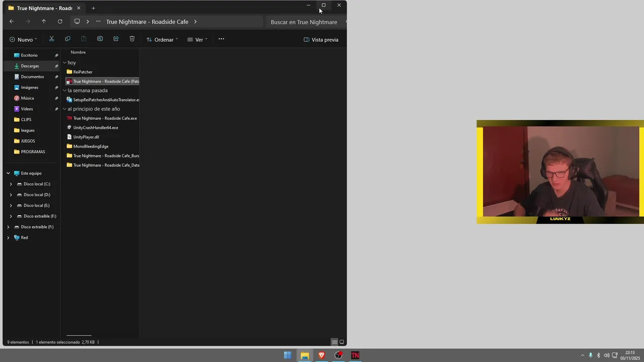
Task: Select True Nightmare - Roadside Cafe.exe file
Action: click(102, 119)
